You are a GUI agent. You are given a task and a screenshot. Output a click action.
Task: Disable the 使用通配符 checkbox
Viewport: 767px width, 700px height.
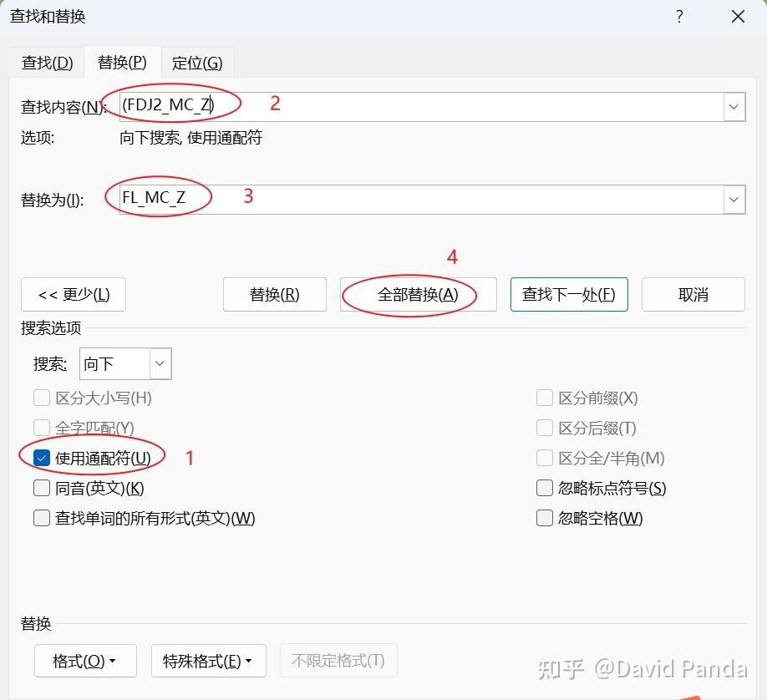tap(42, 458)
